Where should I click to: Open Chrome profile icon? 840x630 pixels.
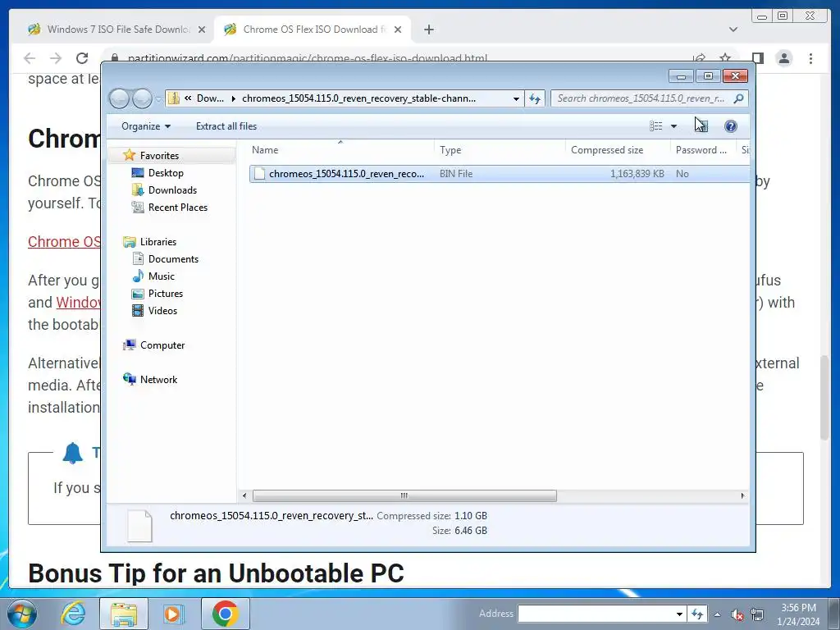783,58
